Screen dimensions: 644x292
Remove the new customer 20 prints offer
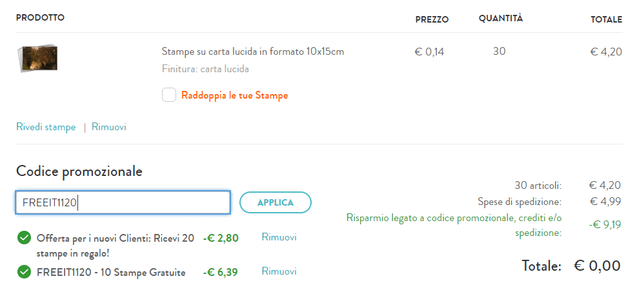click(279, 237)
